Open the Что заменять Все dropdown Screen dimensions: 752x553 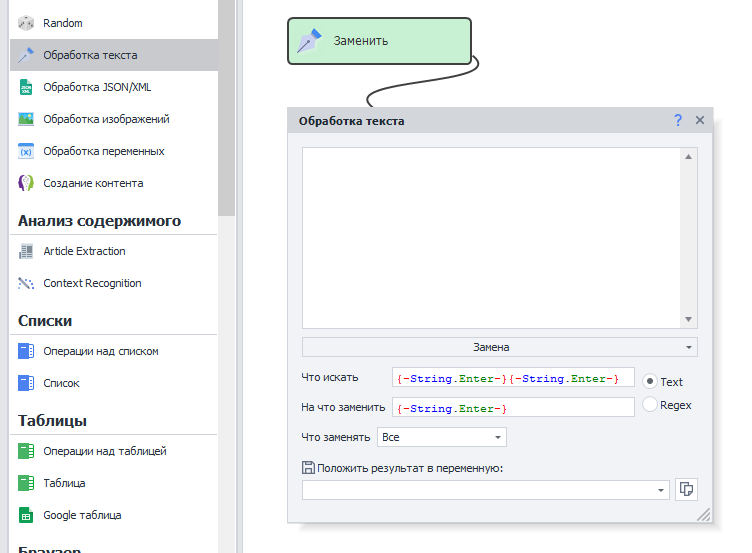(x=442, y=437)
